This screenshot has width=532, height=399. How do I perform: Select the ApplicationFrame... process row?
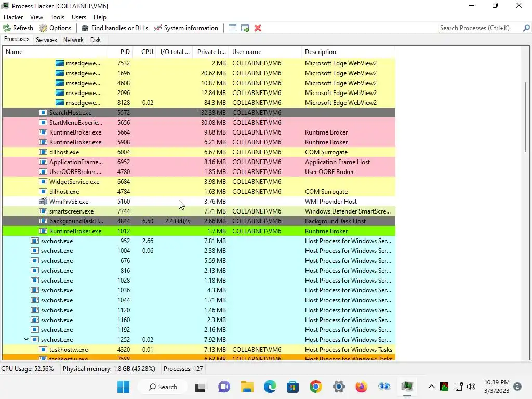coord(199,162)
